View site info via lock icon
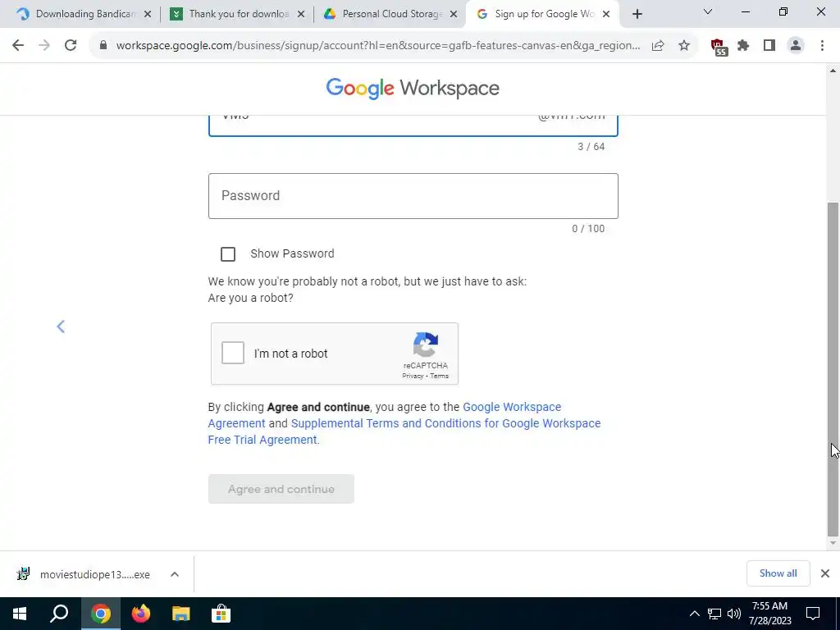The height and width of the screenshot is (630, 840). (103, 46)
